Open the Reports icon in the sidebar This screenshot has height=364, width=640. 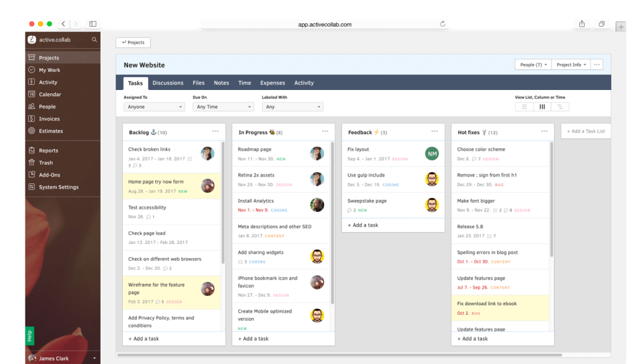click(x=31, y=151)
